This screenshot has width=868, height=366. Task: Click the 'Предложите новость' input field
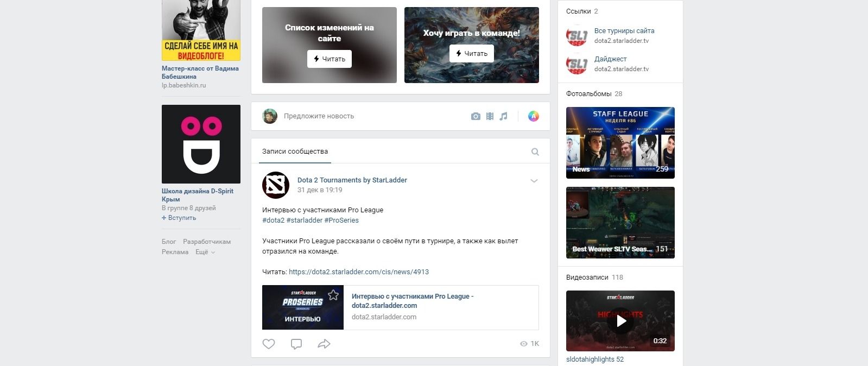tap(369, 116)
